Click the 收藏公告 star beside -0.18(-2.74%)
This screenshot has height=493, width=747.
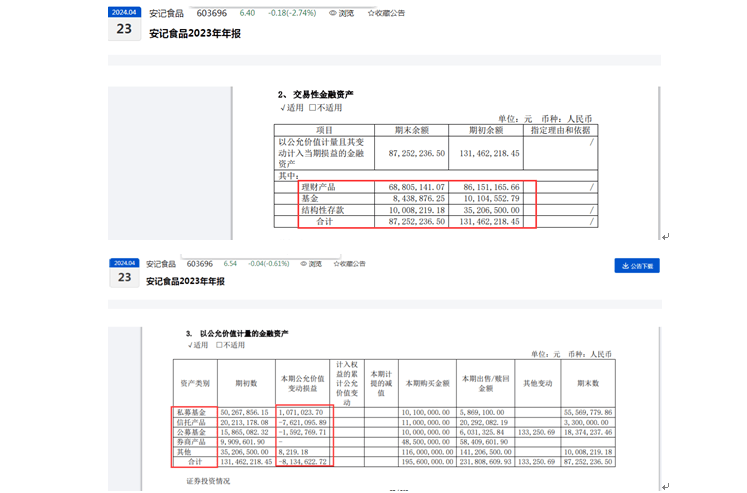pos(371,13)
